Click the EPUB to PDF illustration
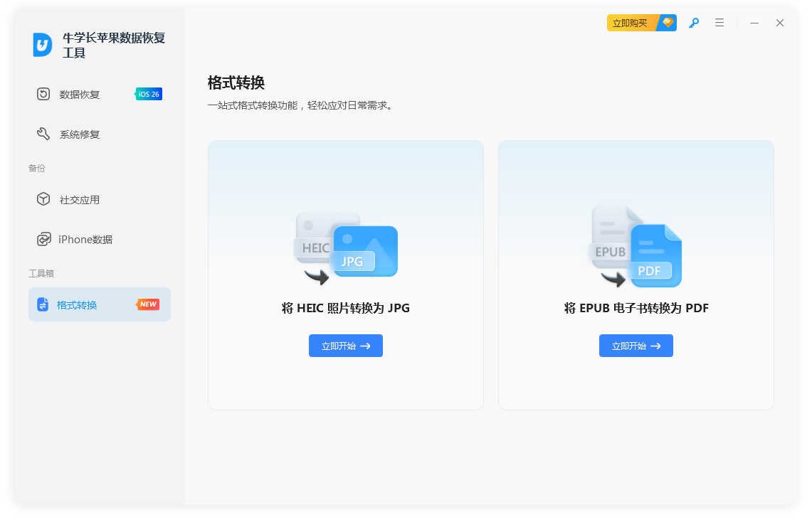This screenshot has width=812, height=527. pos(636,247)
